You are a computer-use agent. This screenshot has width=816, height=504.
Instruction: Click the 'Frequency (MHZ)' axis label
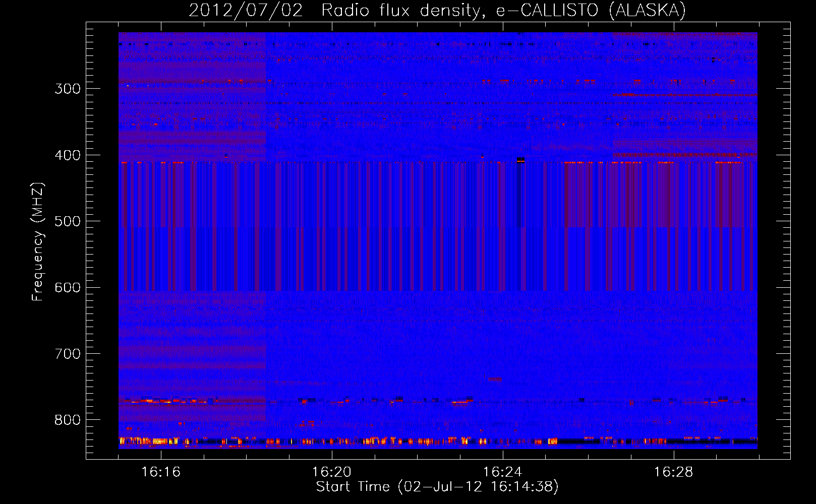click(38, 242)
